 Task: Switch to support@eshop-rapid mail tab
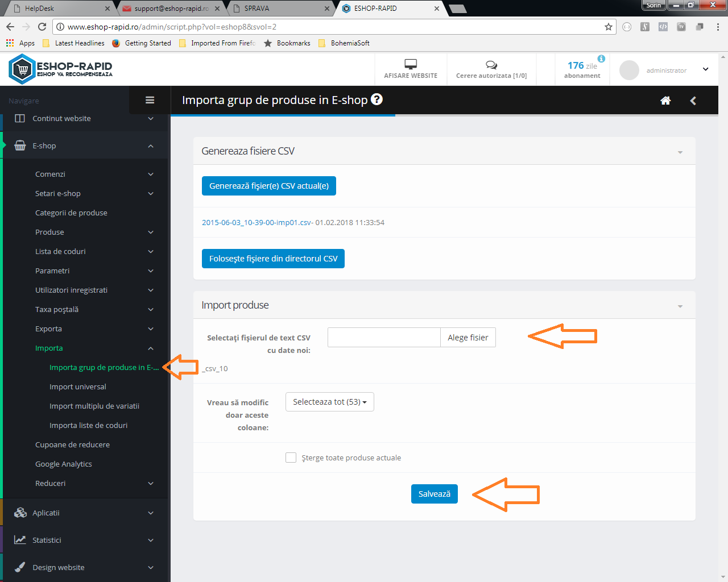[x=172, y=9]
